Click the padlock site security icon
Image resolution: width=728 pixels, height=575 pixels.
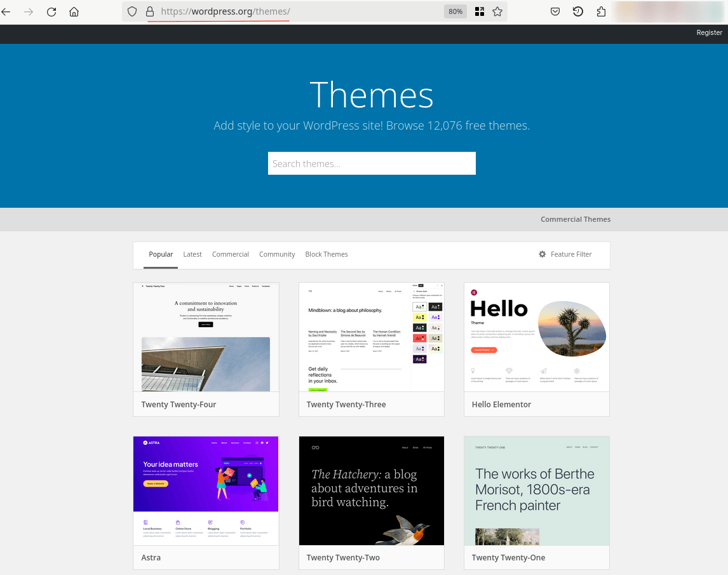(x=150, y=11)
